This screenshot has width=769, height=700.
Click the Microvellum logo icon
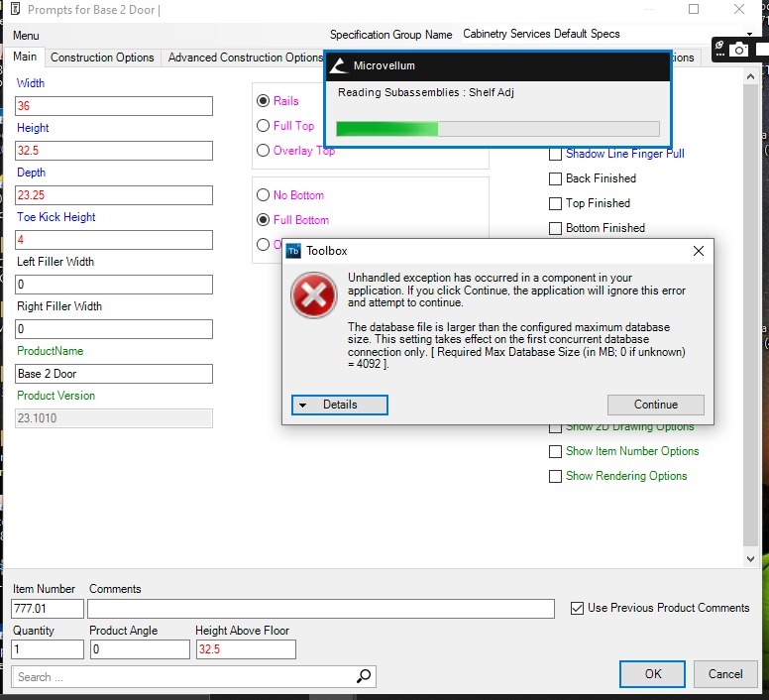coord(339,65)
